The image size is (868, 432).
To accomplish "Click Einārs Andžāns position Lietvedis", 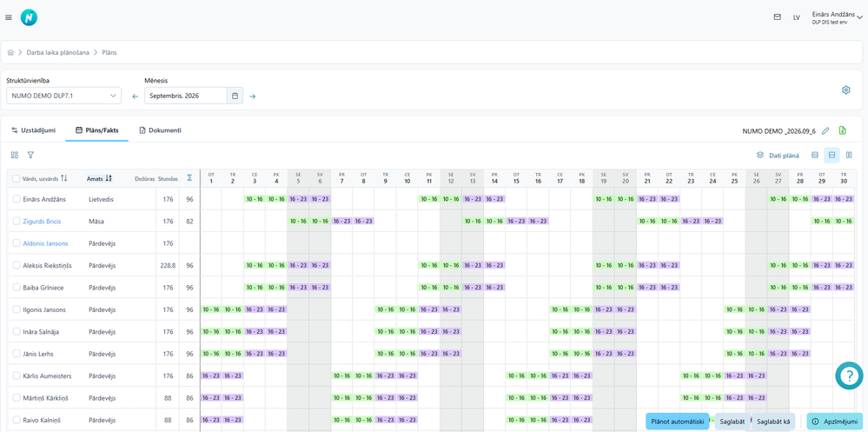I will (x=101, y=199).
